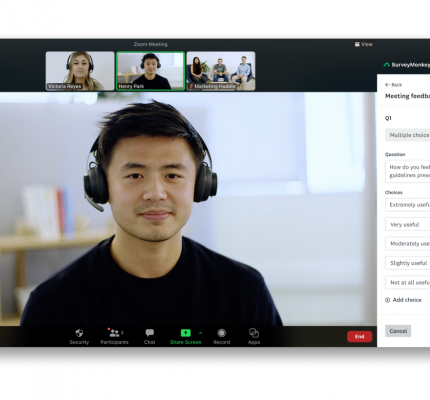Start recording with the Record icon

(x=222, y=333)
